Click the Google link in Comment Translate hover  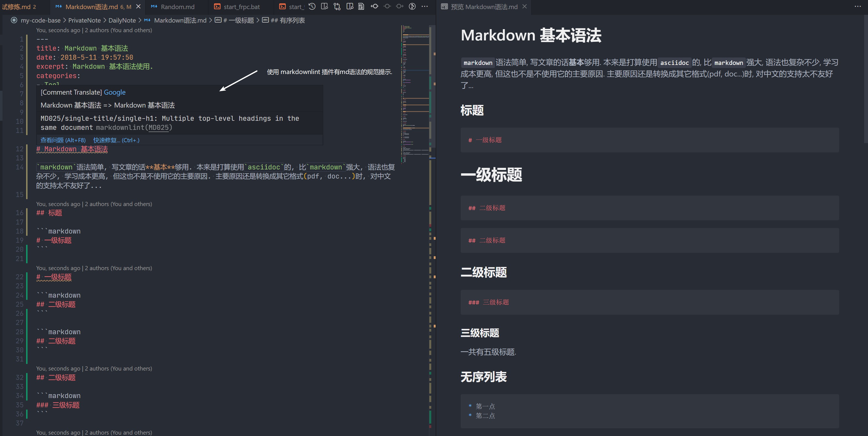click(115, 92)
